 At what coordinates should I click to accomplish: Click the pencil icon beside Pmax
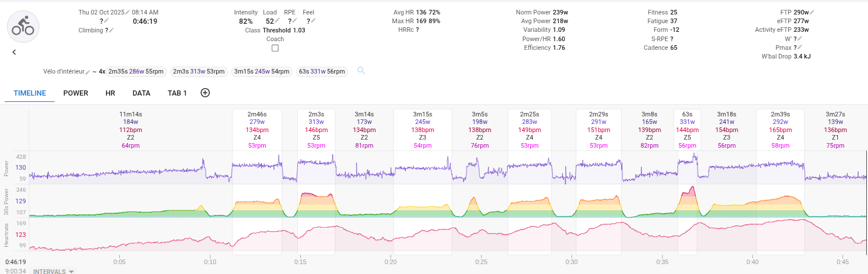800,48
